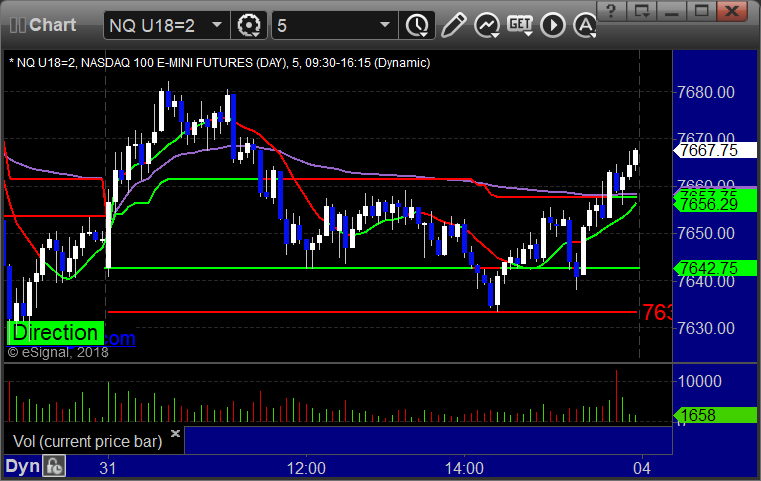This screenshot has width=761, height=481.
Task: Click the 31 date axis label
Action: pyautogui.click(x=108, y=468)
